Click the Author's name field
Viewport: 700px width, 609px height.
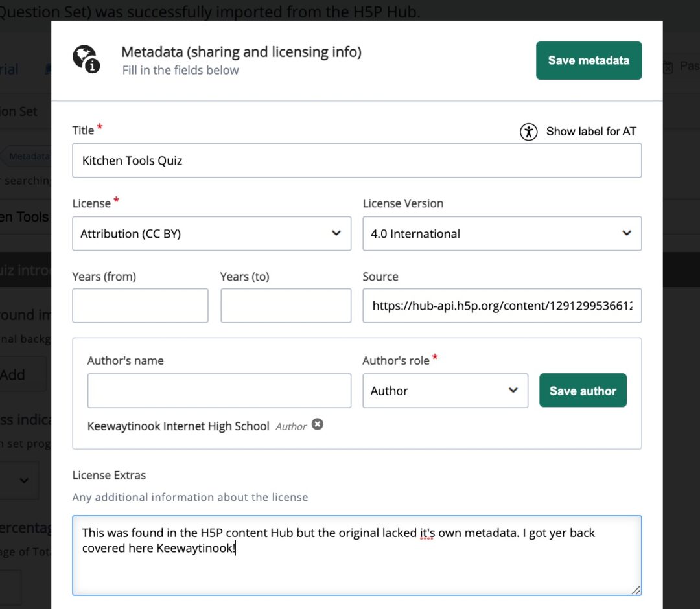click(x=219, y=391)
